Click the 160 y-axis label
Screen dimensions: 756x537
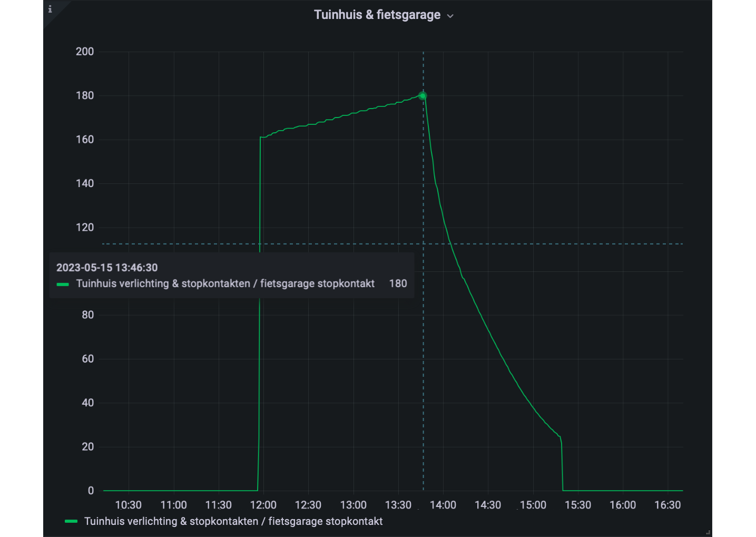85,140
